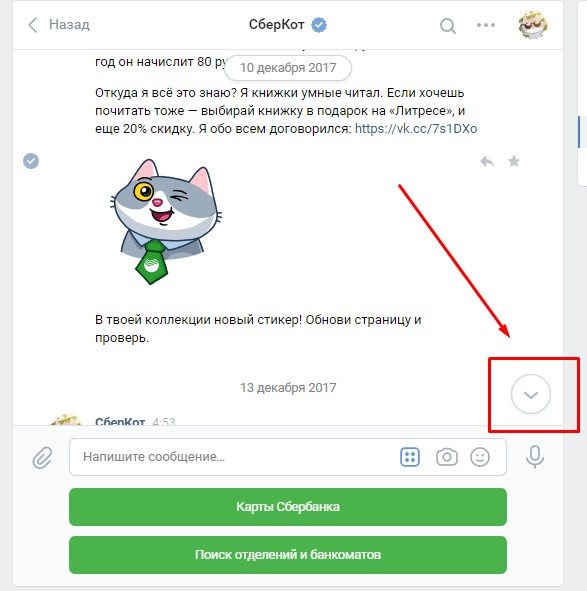587x591 pixels.
Task: Start voice message with microphone icon
Action: (x=535, y=457)
